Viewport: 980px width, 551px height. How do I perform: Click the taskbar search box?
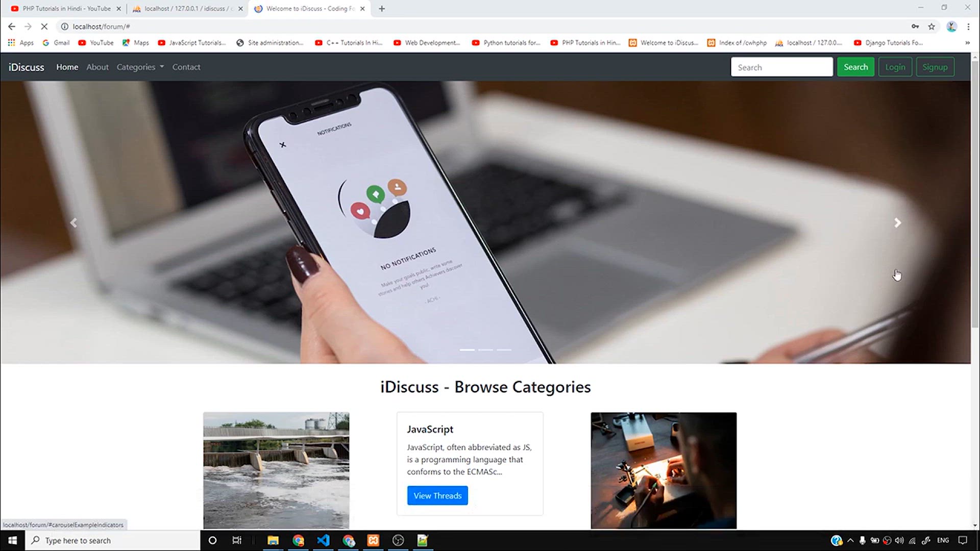[x=112, y=540]
